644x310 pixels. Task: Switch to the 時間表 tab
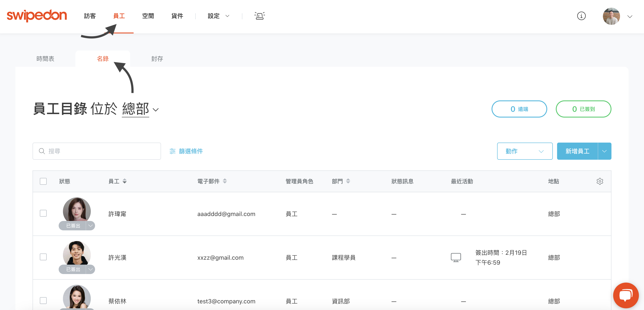(x=45, y=59)
